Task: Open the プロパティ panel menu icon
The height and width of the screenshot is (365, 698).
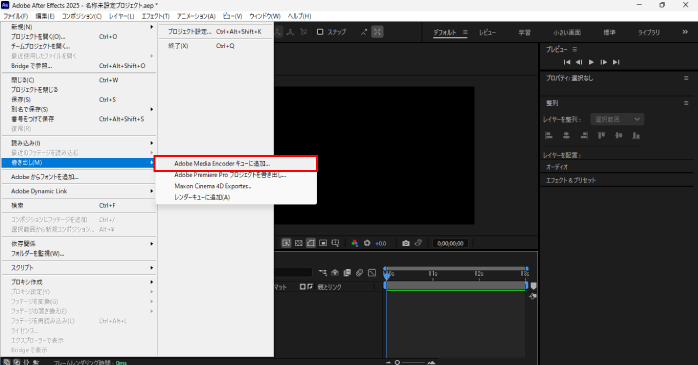Action: pos(686,78)
